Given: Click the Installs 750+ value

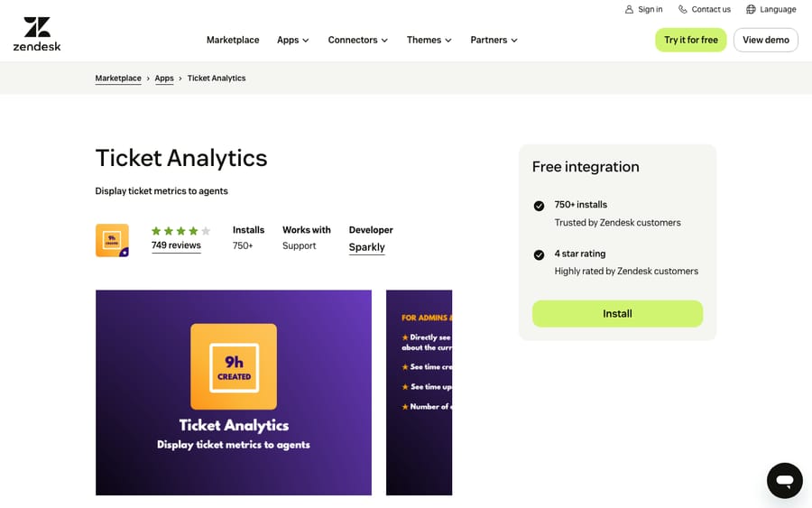Looking at the screenshot, I should (x=243, y=246).
